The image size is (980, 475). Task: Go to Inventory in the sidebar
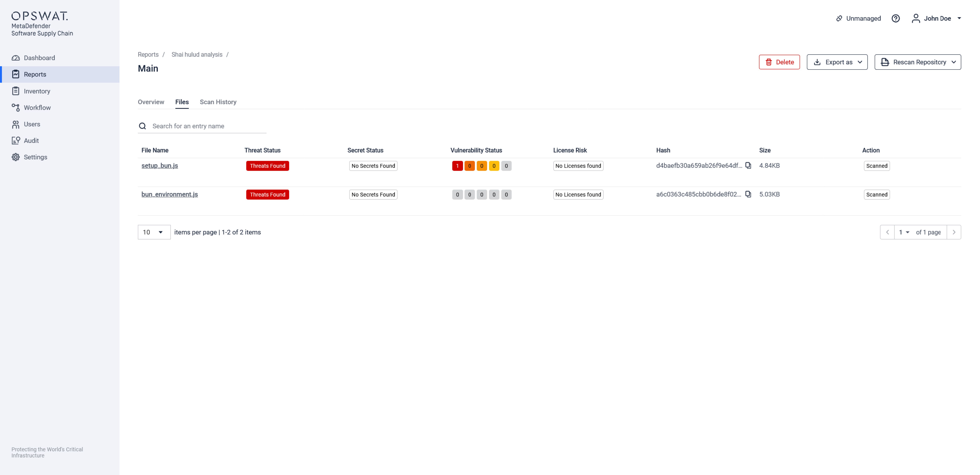click(x=37, y=91)
